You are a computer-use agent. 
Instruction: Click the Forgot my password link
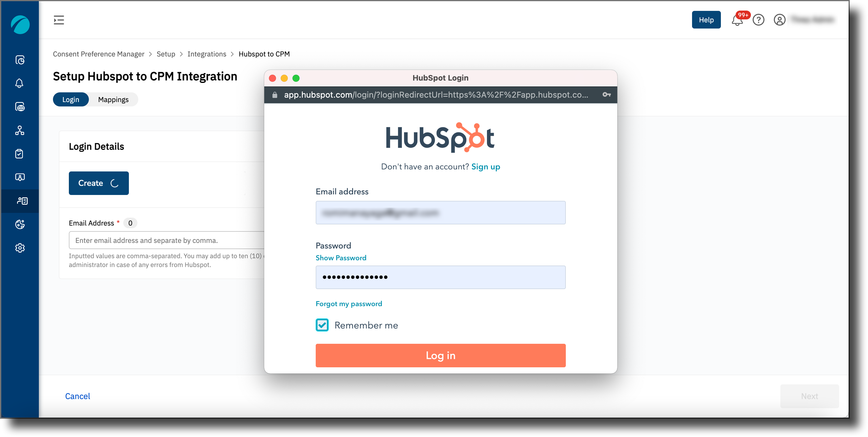(x=348, y=304)
